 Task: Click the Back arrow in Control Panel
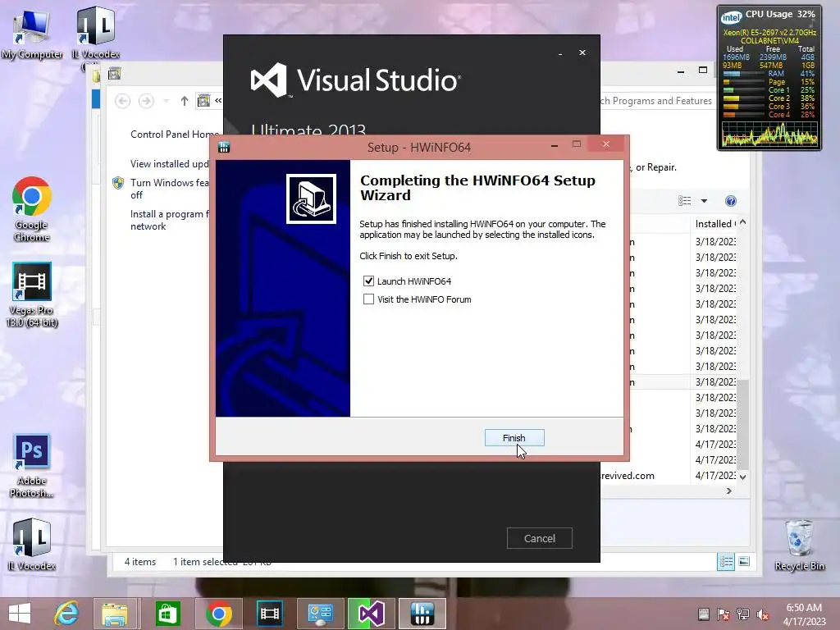123,101
